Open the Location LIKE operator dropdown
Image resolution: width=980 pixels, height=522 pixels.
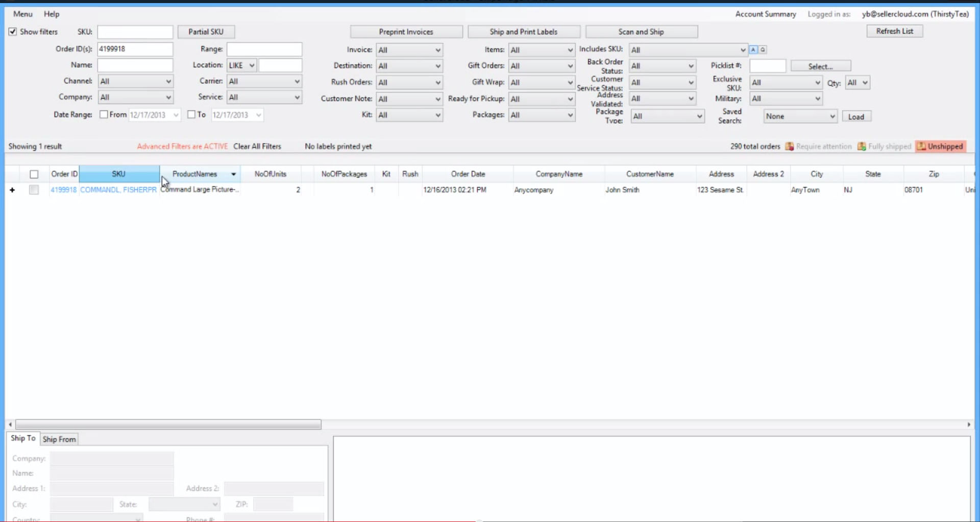click(x=241, y=65)
